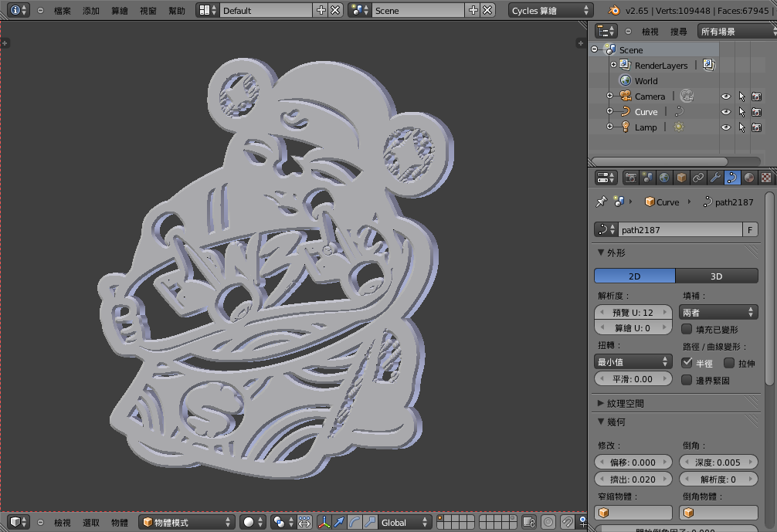Image resolution: width=777 pixels, height=532 pixels.
Task: Delete the current Scene with X
Action: coord(487,10)
